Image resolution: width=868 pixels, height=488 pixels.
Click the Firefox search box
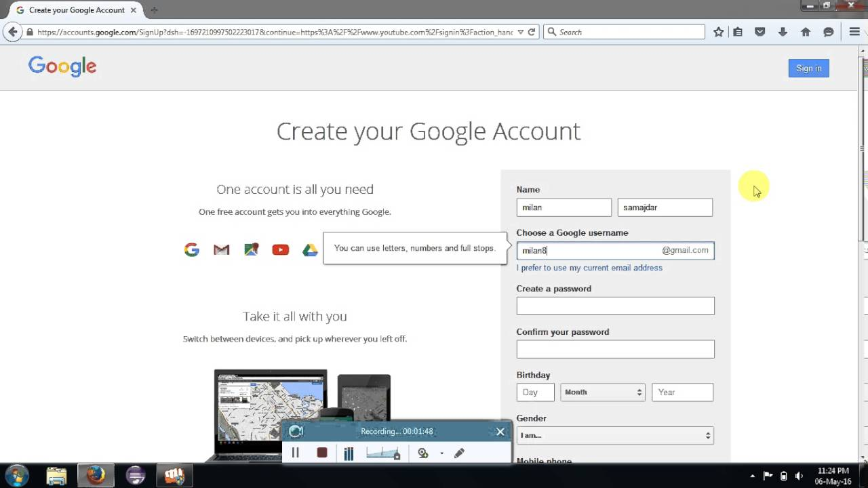(624, 32)
